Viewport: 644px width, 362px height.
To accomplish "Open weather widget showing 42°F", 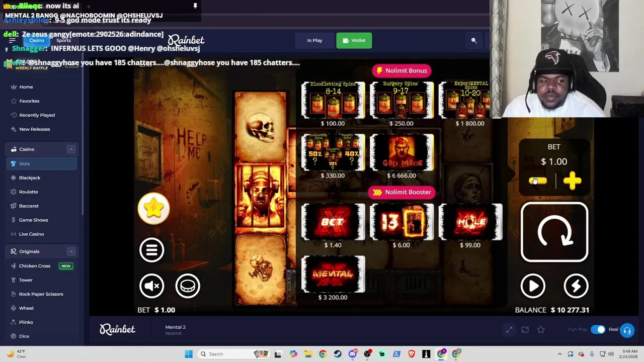I will coord(16,354).
